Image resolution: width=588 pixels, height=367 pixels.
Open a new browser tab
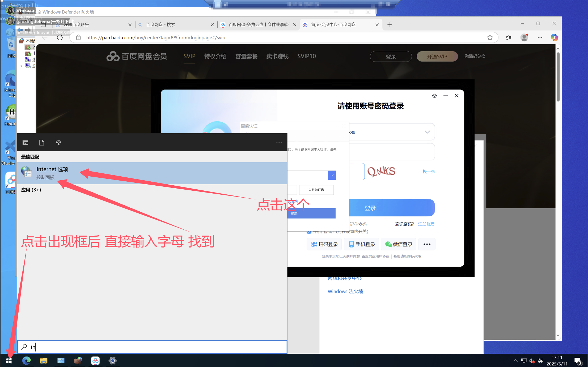click(390, 24)
